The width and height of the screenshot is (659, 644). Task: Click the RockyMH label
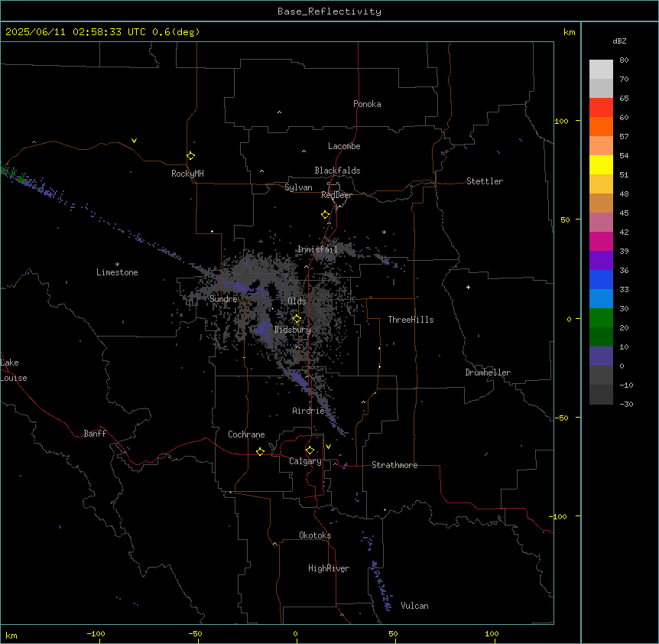point(187,174)
